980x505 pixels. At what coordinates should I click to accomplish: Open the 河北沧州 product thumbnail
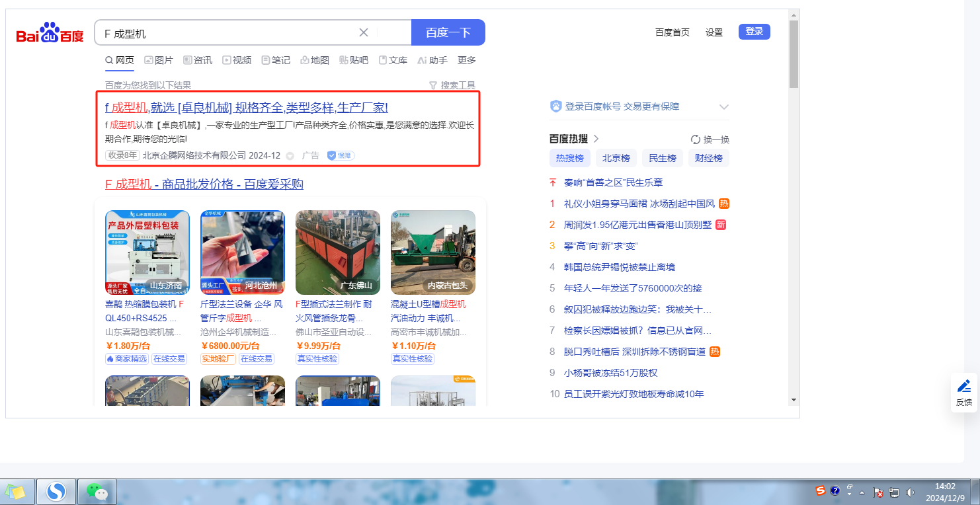pos(243,252)
